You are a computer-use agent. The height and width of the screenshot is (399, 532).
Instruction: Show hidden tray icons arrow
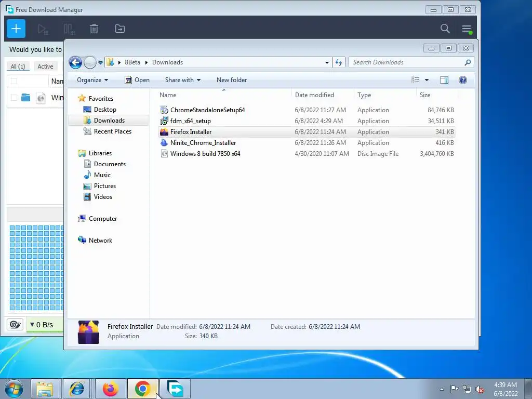(x=442, y=389)
